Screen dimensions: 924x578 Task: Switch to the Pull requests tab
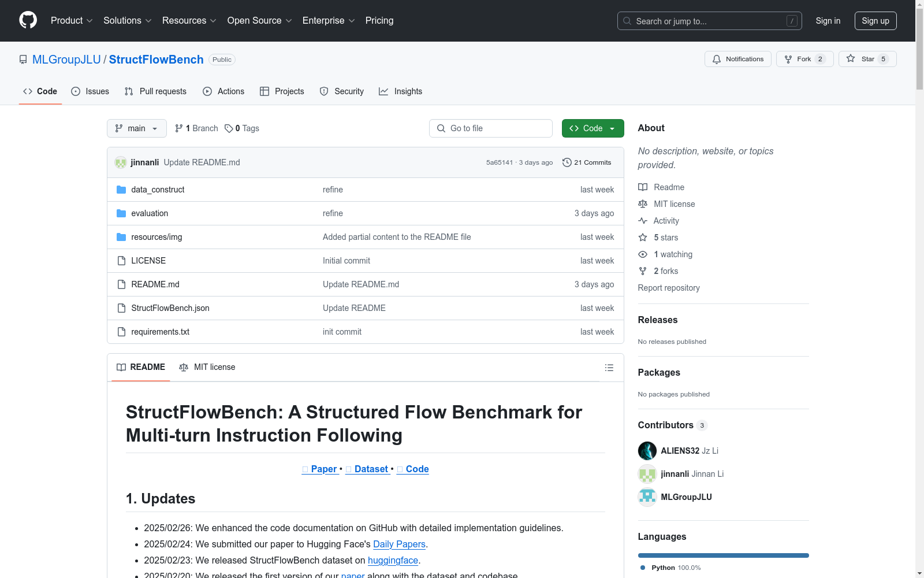click(155, 91)
